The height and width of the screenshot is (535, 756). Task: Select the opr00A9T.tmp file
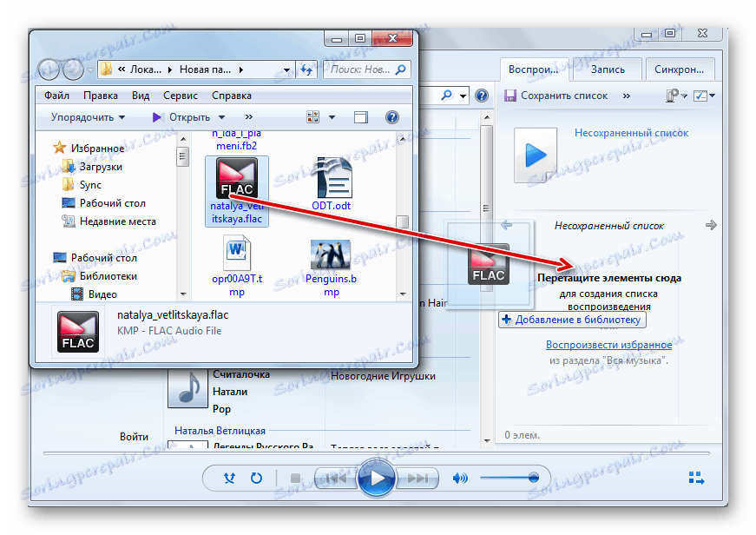pyautogui.click(x=237, y=266)
